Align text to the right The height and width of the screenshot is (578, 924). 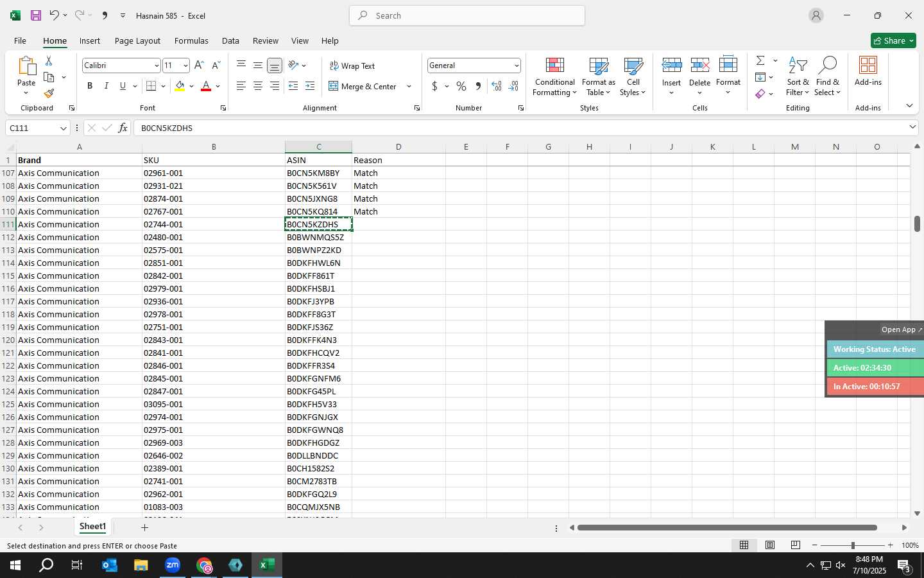click(x=274, y=86)
